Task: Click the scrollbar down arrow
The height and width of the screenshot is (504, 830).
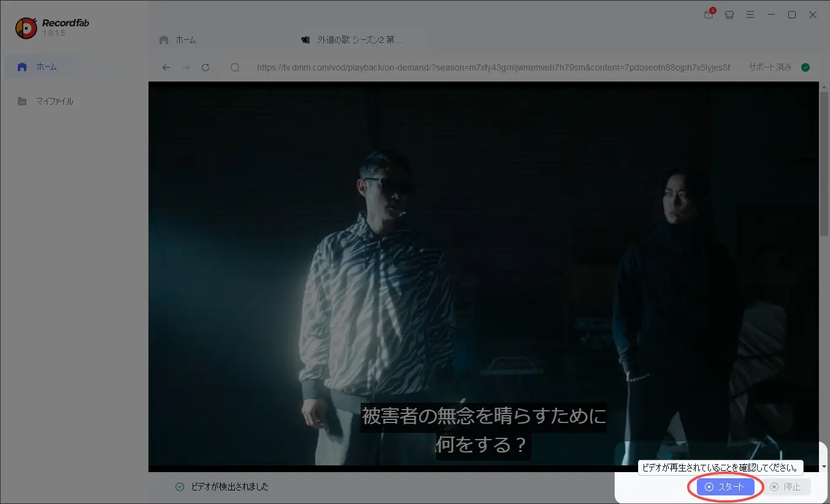Action: [x=824, y=467]
